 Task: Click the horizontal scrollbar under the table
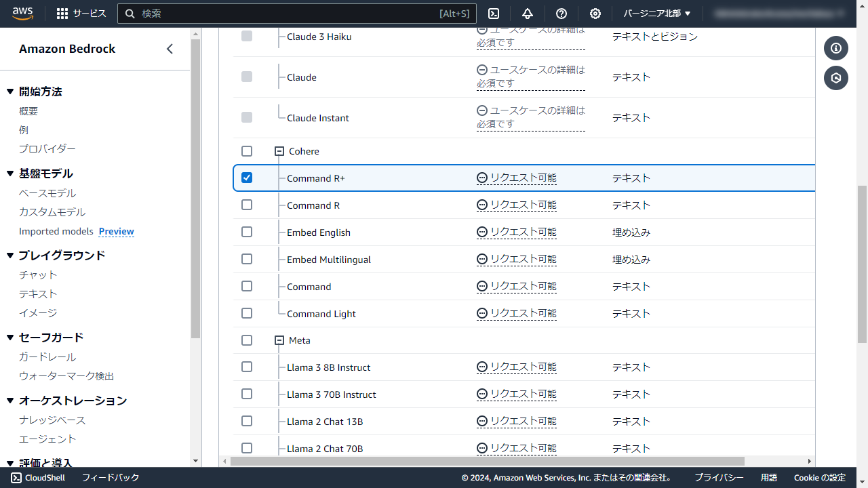[x=487, y=461]
